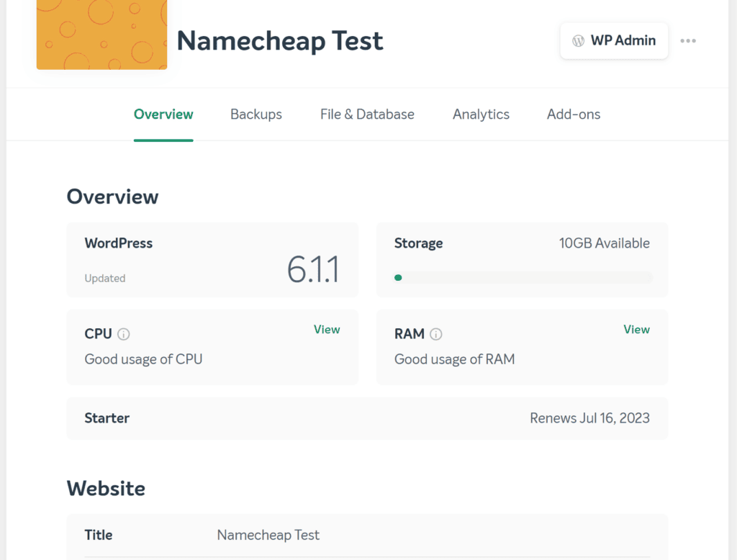
Task: Switch to the Backups tab
Action: click(x=256, y=114)
